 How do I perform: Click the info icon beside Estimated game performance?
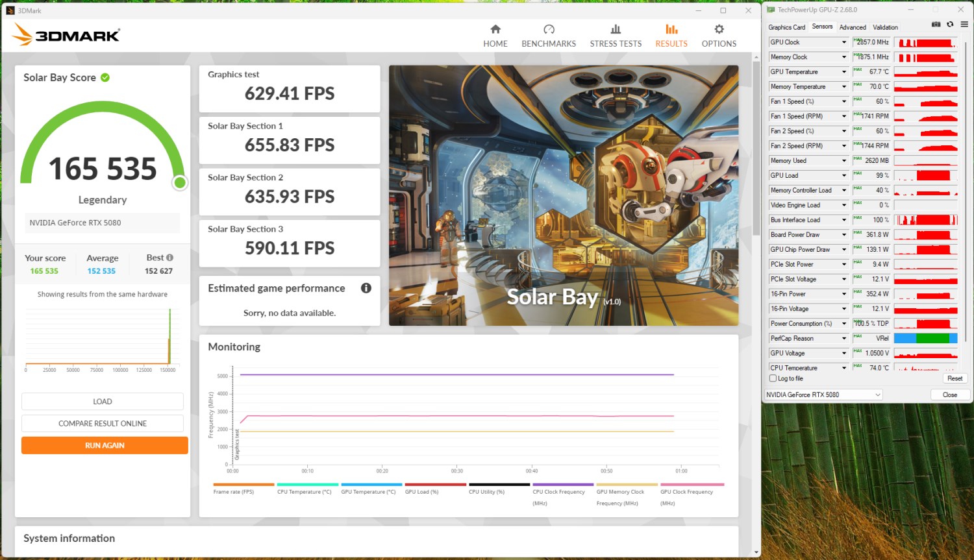point(366,288)
